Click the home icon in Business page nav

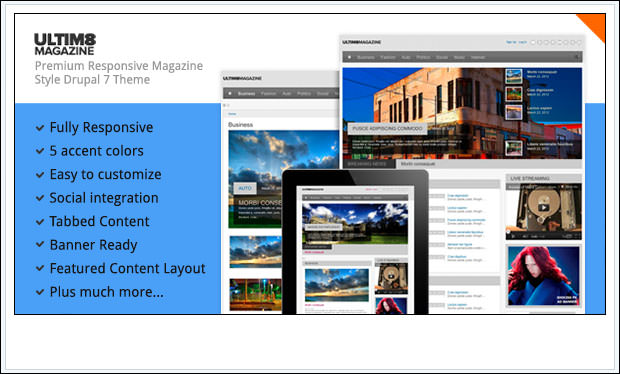pos(230,93)
